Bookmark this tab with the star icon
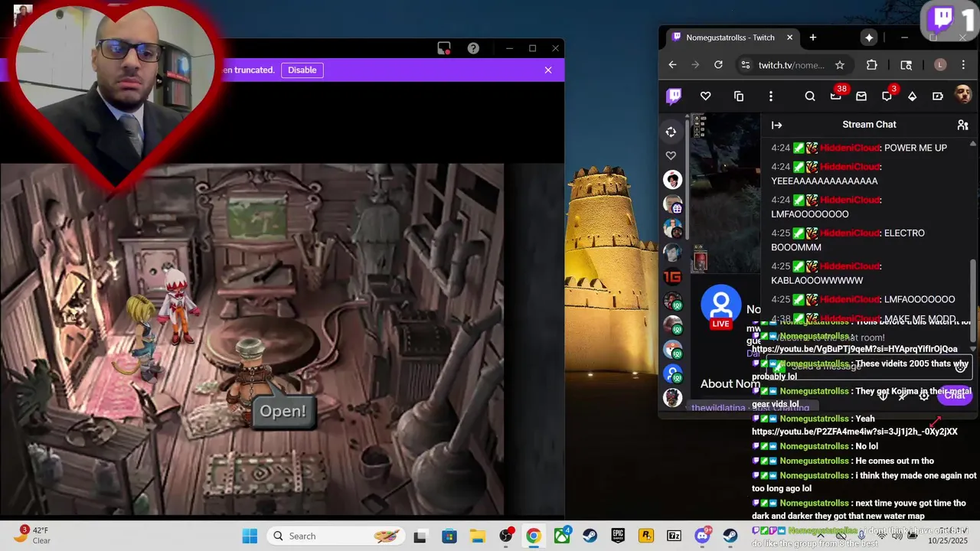 click(840, 65)
